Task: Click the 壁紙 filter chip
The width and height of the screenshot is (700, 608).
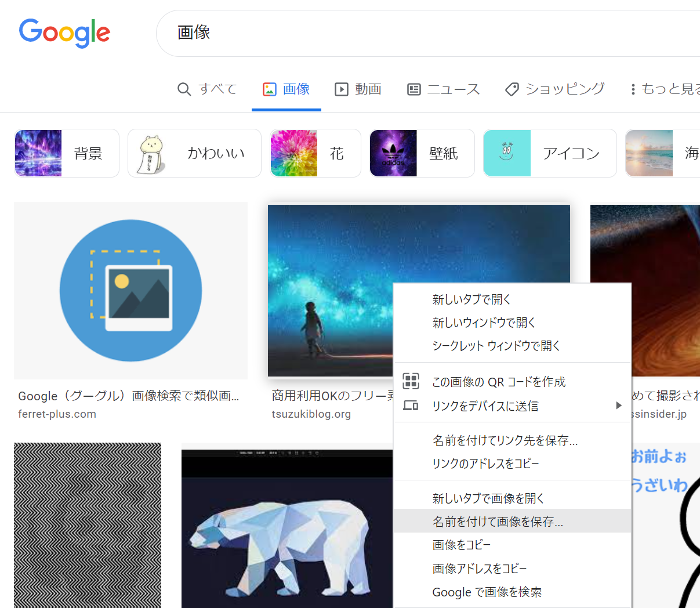Action: tap(422, 153)
